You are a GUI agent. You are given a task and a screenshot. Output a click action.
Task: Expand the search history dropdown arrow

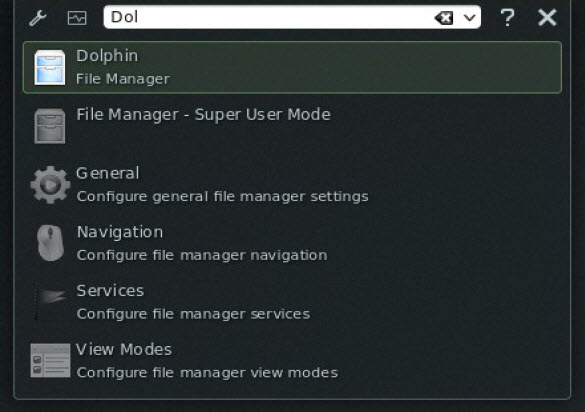[470, 18]
